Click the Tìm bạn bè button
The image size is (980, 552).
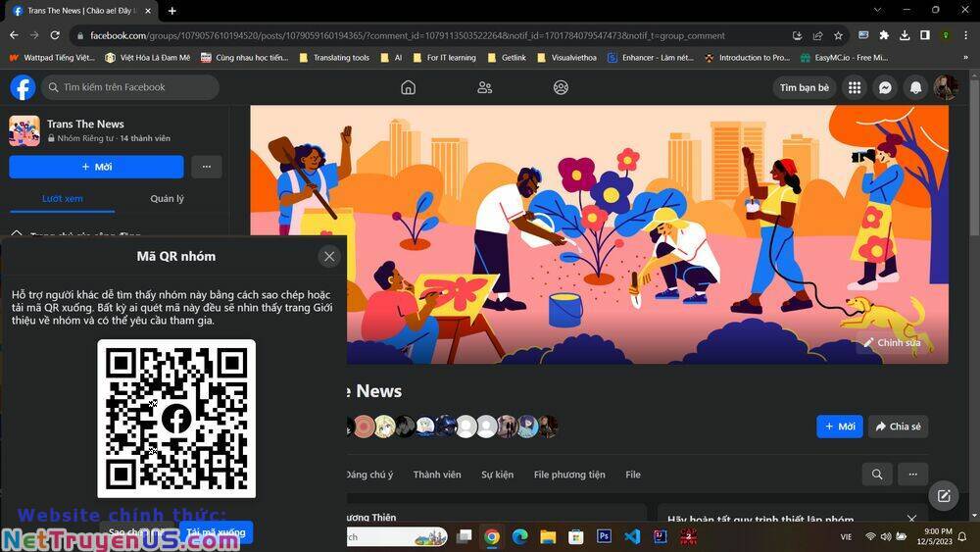pyautogui.click(x=804, y=87)
